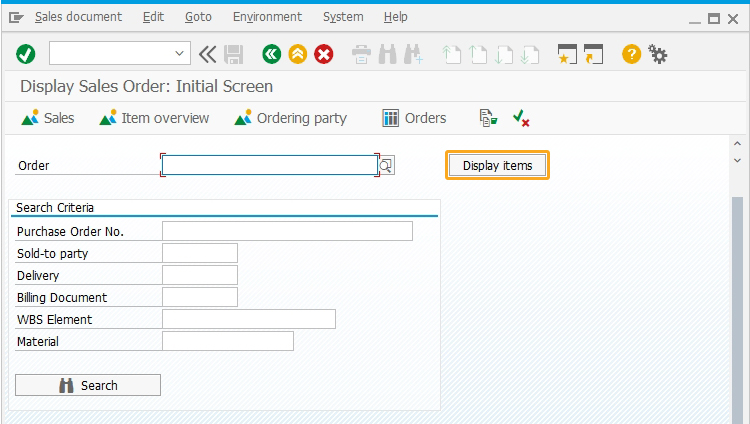
Task: Click the yellow Exit up-arrow icon
Action: (x=298, y=54)
